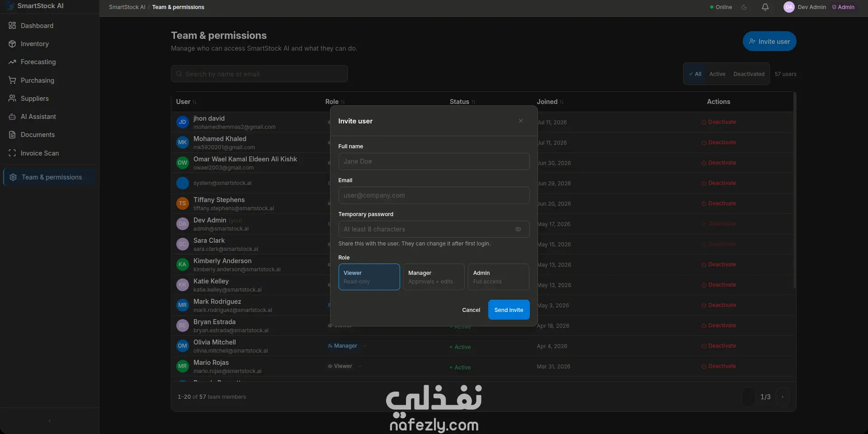The width and height of the screenshot is (868, 434).
Task: Click the Temporary password field
Action: (434, 229)
